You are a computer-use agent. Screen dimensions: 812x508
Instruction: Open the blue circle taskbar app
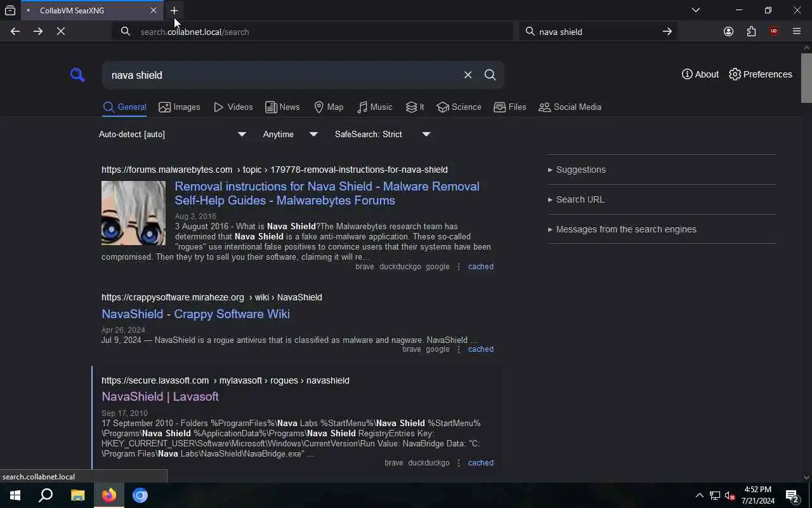click(140, 495)
